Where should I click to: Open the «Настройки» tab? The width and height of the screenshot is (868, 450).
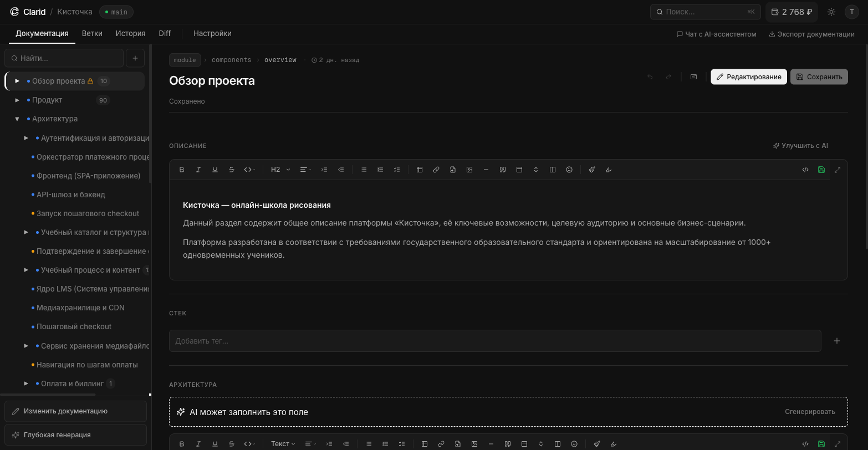point(212,33)
